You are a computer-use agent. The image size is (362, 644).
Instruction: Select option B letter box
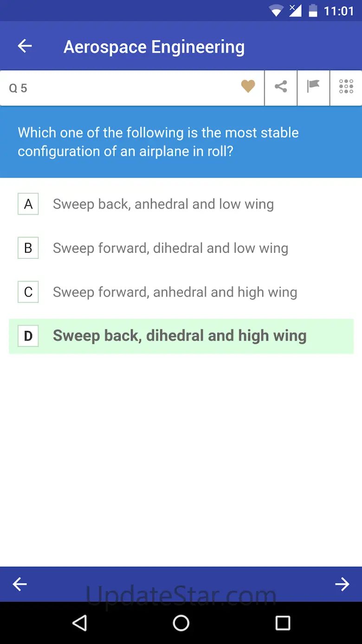point(28,248)
